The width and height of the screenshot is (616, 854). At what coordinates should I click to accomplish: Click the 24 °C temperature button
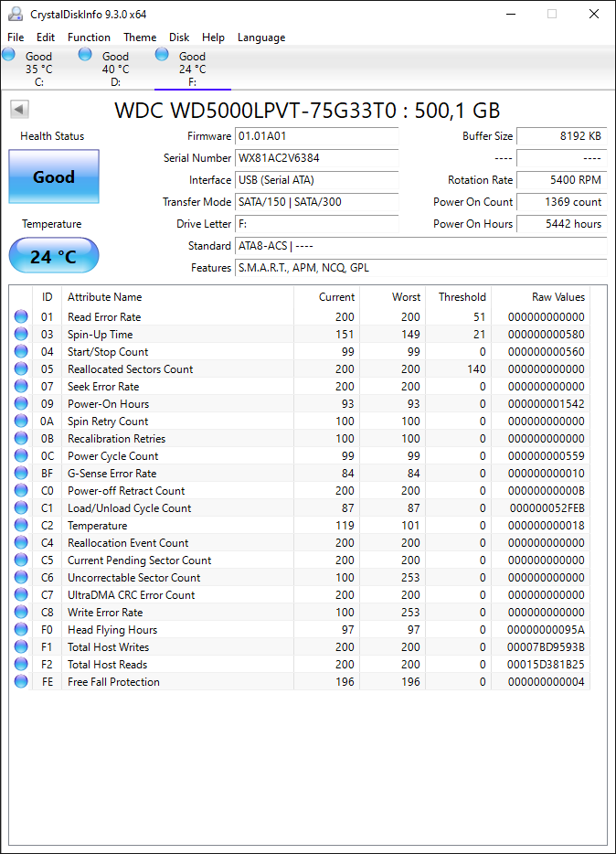(x=54, y=255)
